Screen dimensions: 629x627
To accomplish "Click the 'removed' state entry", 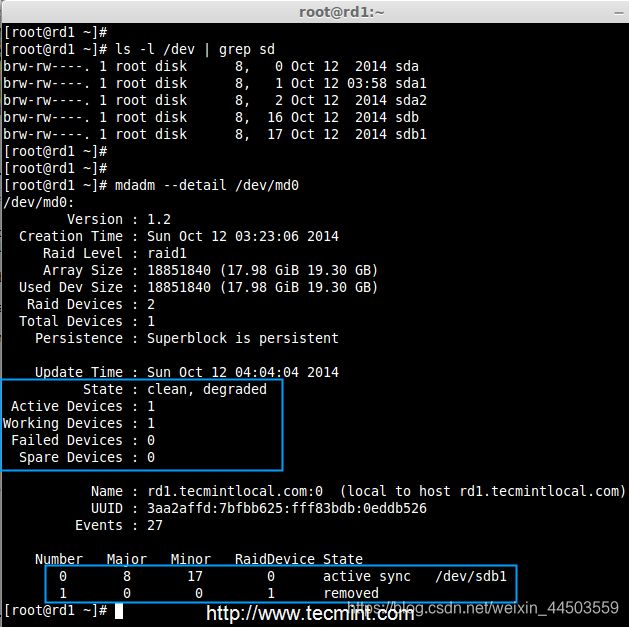I will [351, 593].
